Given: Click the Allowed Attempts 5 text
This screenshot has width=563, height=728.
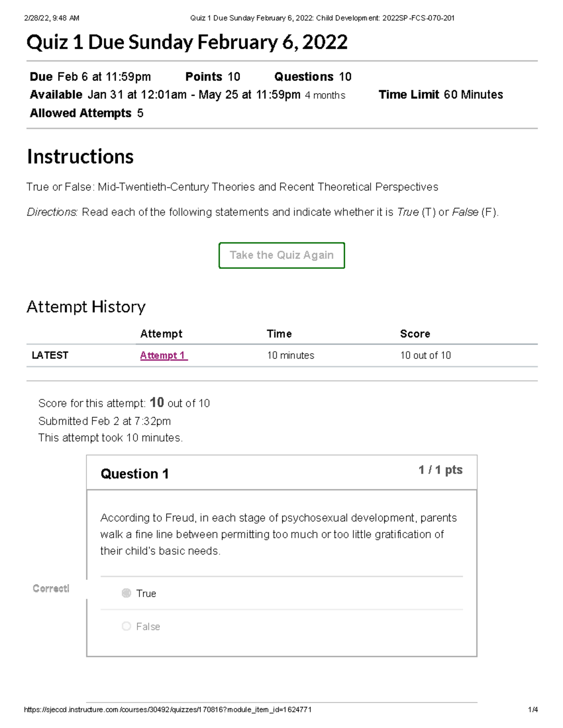Looking at the screenshot, I should pos(86,113).
